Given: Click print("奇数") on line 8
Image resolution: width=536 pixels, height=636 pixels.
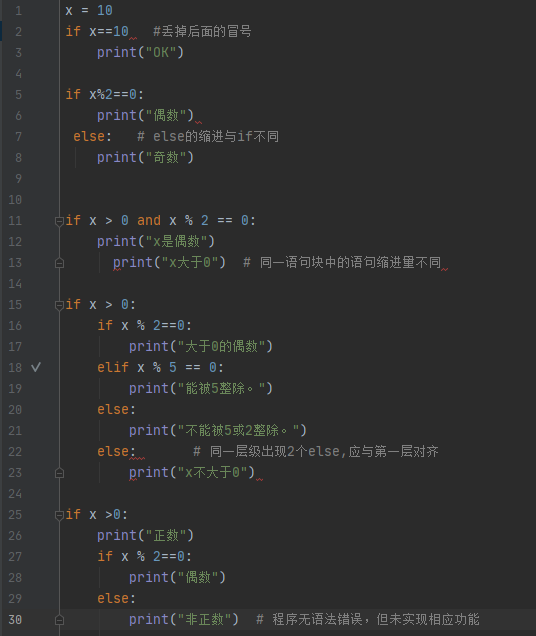Looking at the screenshot, I should (x=145, y=157).
